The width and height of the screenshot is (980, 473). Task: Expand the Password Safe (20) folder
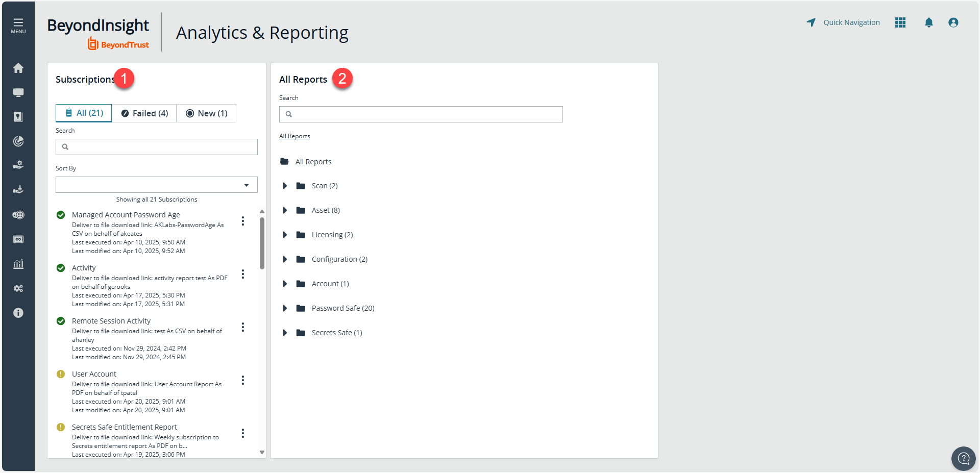pos(285,308)
